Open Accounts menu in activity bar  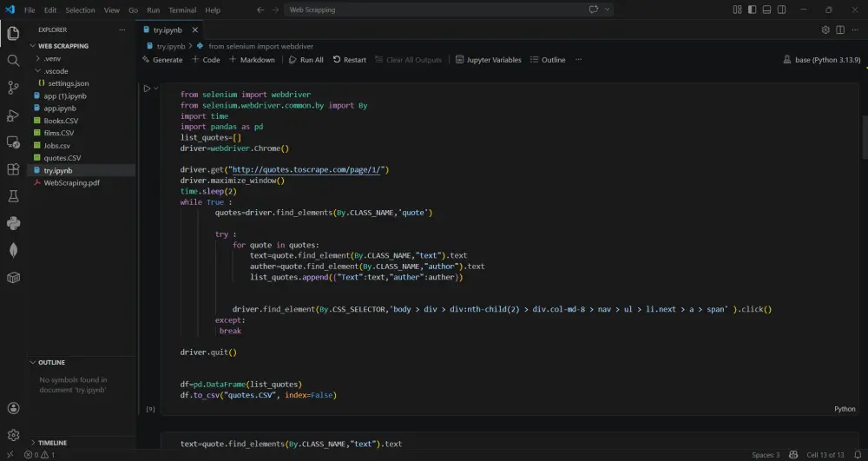coord(13,408)
